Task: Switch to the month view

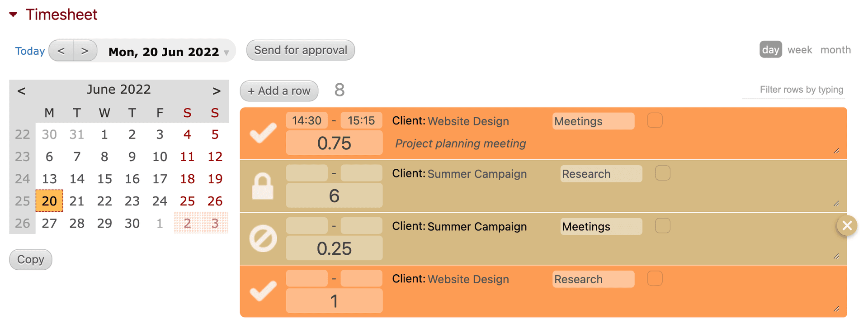Action: click(835, 50)
